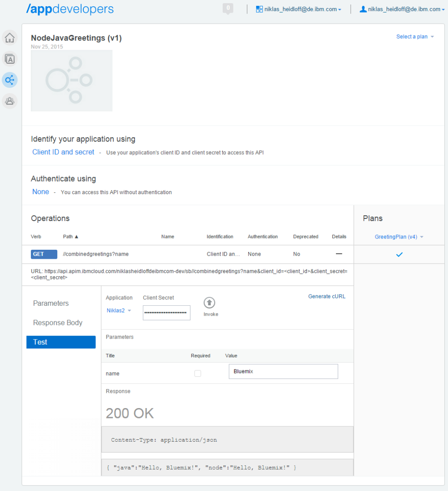This screenshot has height=491, width=448.
Task: Click the Title column header in the Test panel
Action: [110, 356]
